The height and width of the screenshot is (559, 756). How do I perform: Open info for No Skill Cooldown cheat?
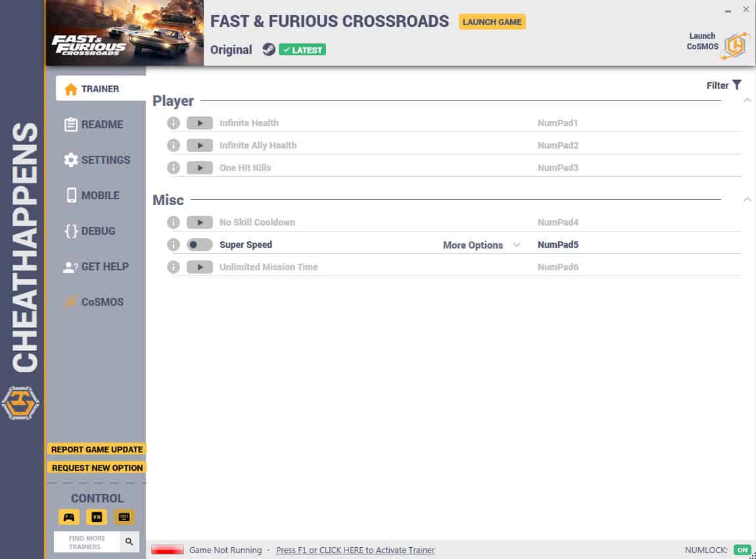[x=174, y=222]
